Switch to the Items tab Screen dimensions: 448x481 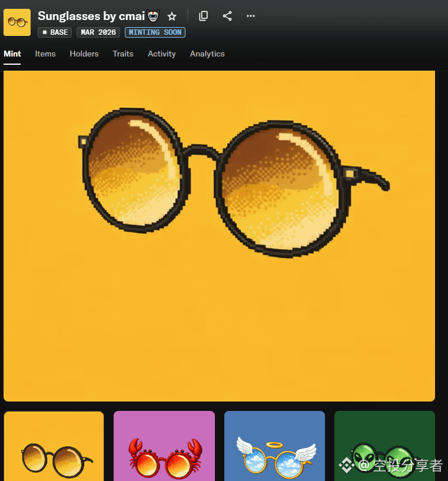(x=45, y=54)
